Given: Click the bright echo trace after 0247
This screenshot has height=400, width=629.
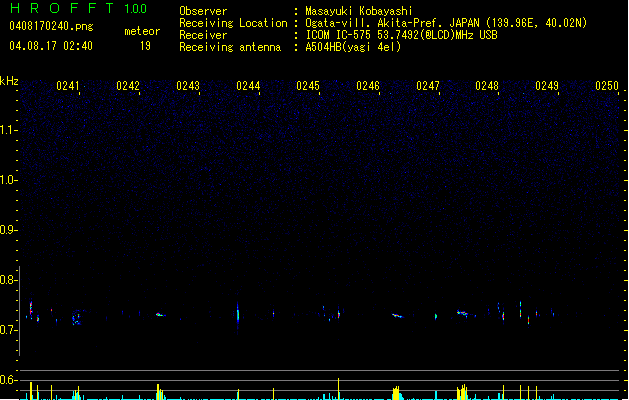Looking at the screenshot, I should 463,313.
